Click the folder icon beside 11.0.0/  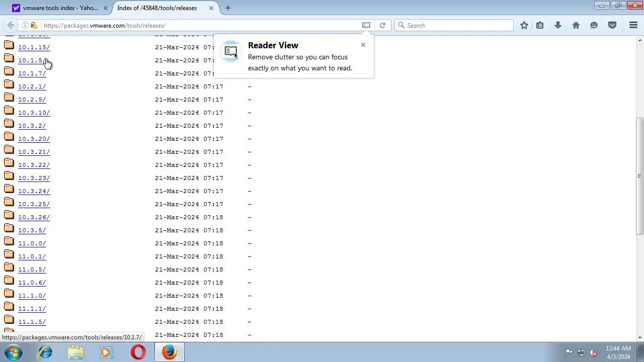coord(9,241)
